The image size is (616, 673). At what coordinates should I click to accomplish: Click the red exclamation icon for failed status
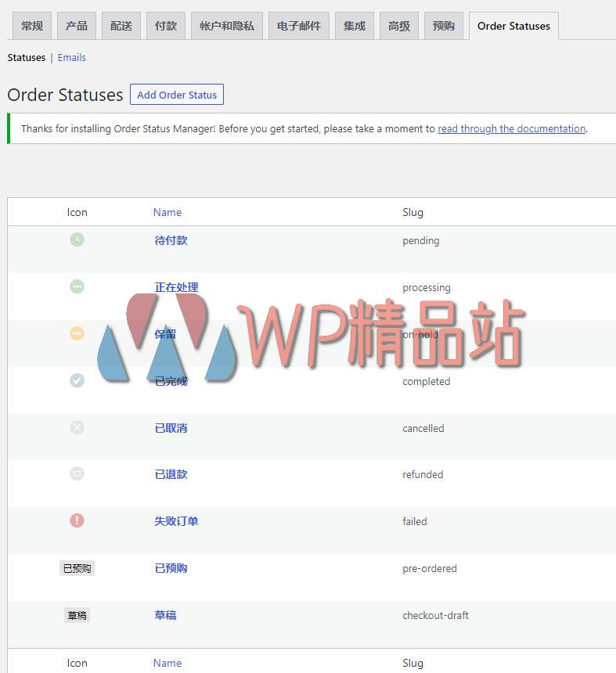pos(77,520)
